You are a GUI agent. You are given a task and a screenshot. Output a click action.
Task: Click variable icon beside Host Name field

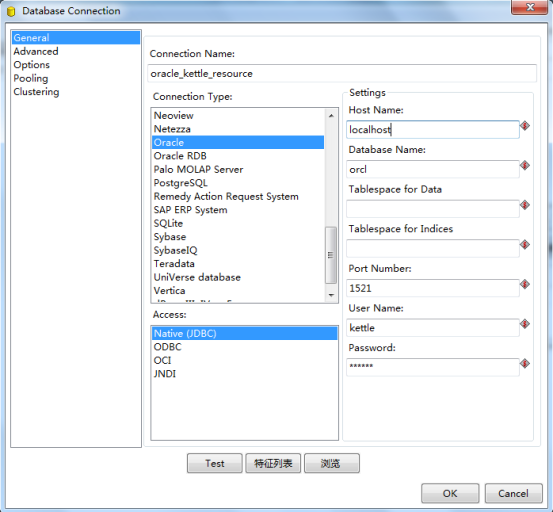525,126
